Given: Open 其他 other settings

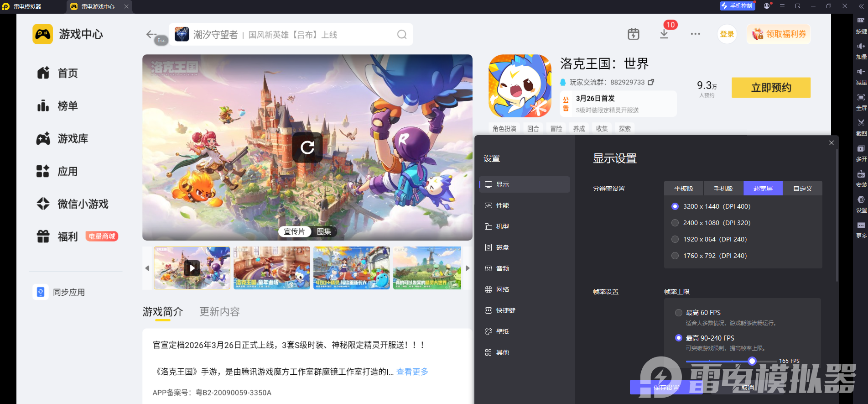Looking at the screenshot, I should tap(525, 352).
